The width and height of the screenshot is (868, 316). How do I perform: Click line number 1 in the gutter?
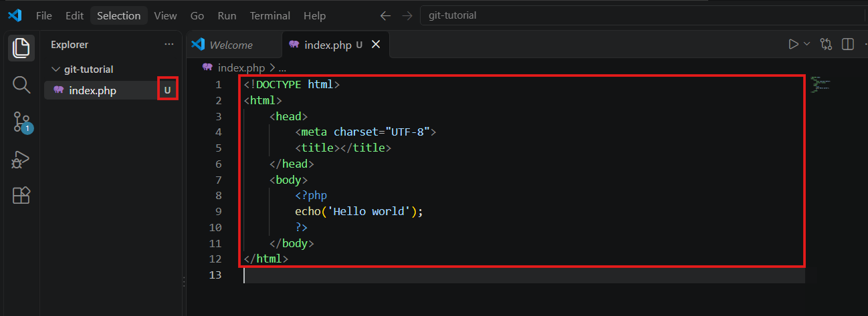click(218, 85)
